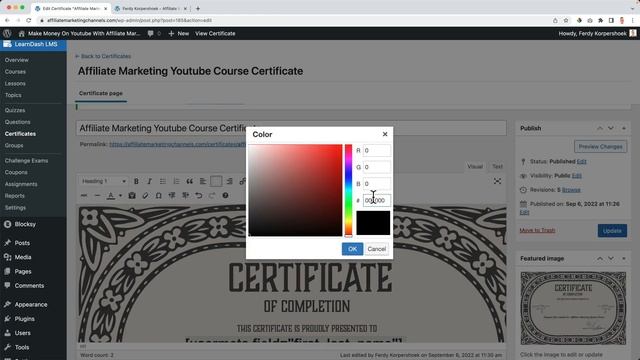The width and height of the screenshot is (640, 360).
Task: Click the Update button
Action: [x=612, y=231]
